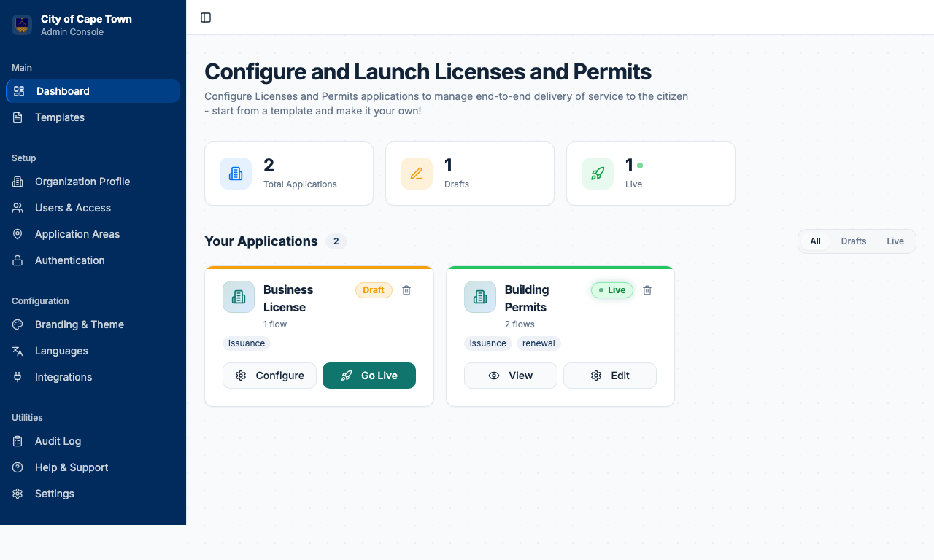Image resolution: width=934 pixels, height=560 pixels.
Task: Click the Business License card building icon
Action: (239, 297)
